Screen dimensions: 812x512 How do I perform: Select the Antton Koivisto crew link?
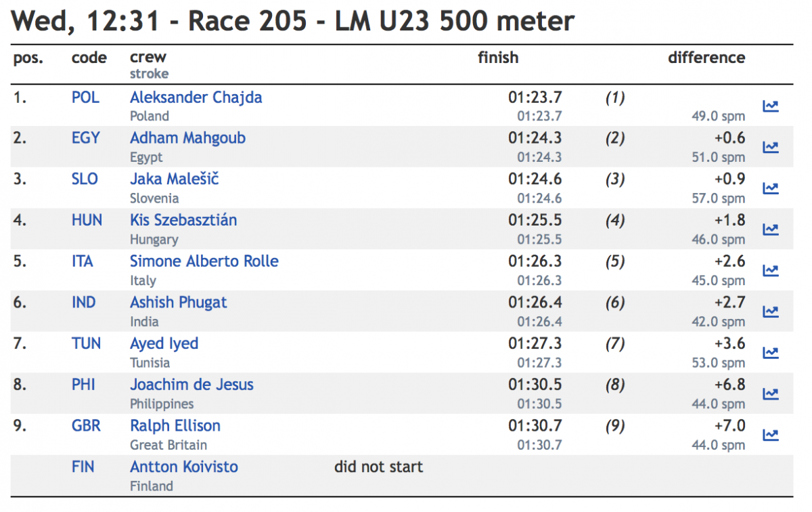pos(184,467)
